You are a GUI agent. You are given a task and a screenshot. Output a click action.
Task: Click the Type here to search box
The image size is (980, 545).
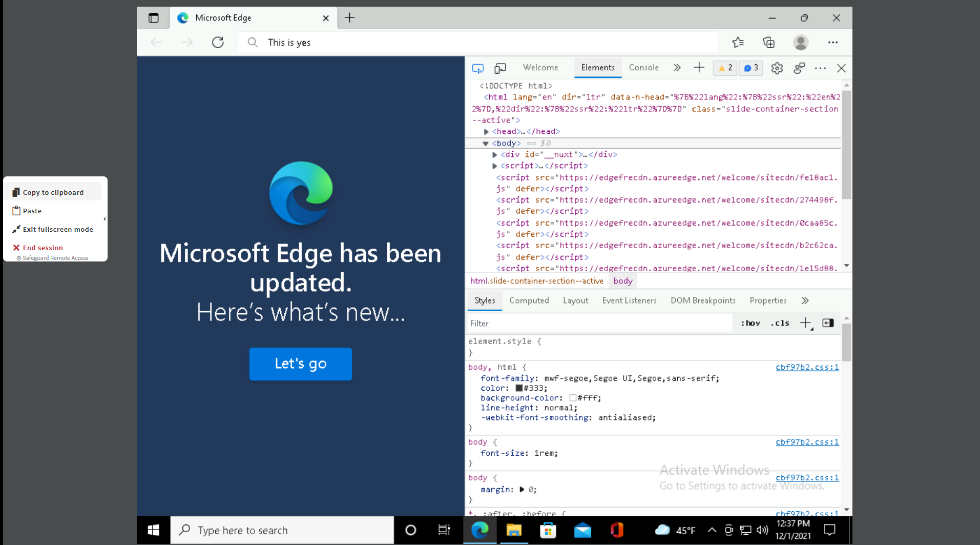point(282,530)
